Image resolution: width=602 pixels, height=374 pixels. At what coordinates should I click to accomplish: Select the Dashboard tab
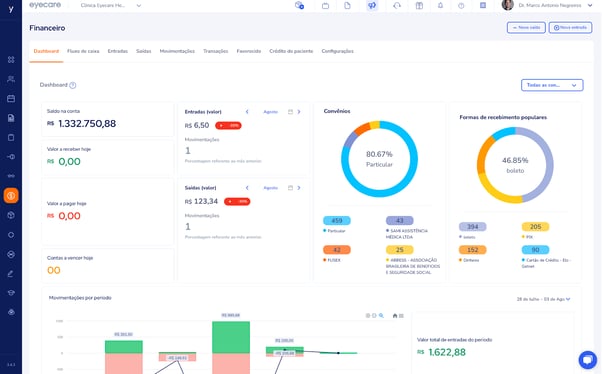point(46,51)
